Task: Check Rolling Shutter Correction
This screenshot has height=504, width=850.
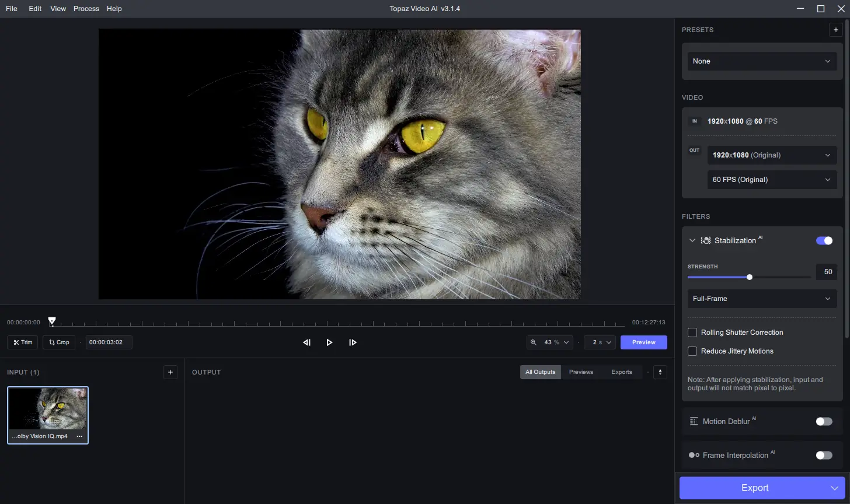Action: point(692,332)
